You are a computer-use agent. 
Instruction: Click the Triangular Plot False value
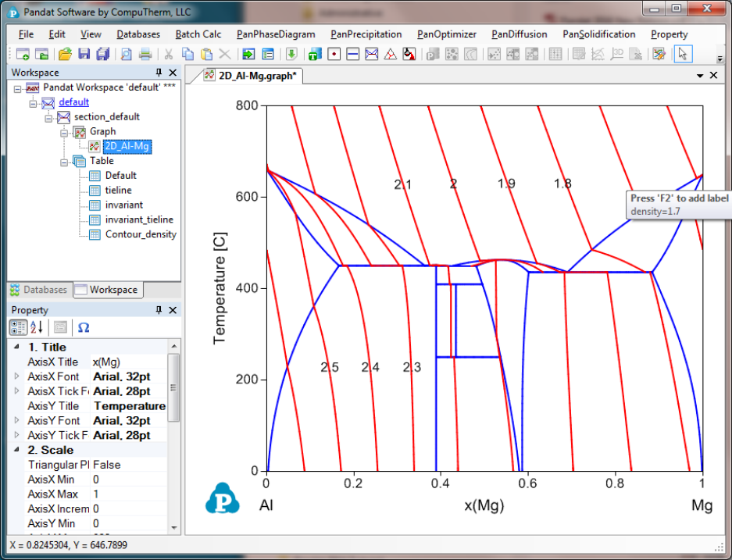tap(129, 465)
